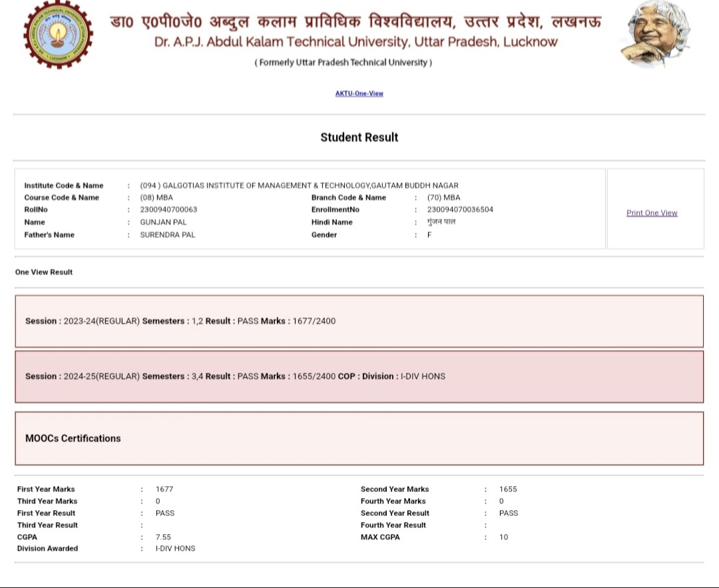
Task: Click the Student Result heading
Action: [359, 137]
